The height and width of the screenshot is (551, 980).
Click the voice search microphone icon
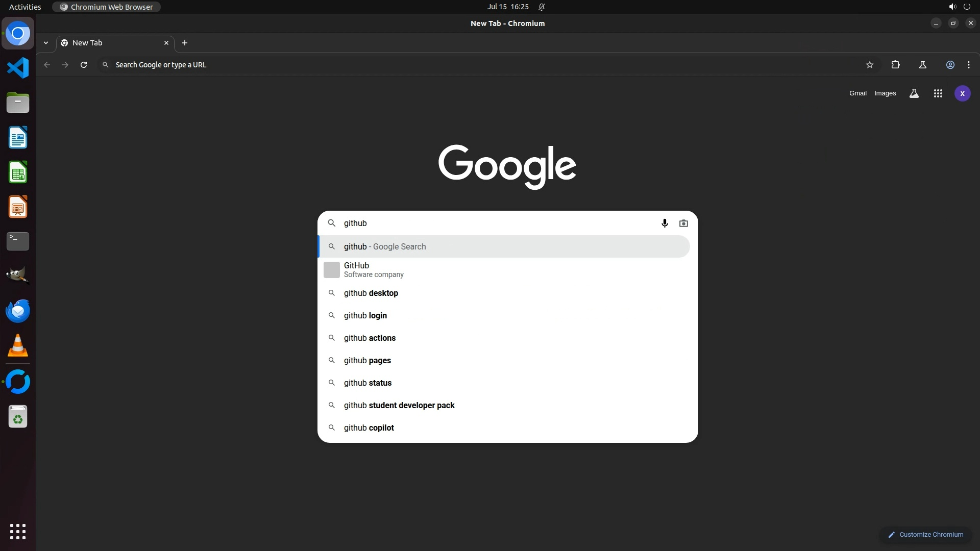pyautogui.click(x=665, y=223)
